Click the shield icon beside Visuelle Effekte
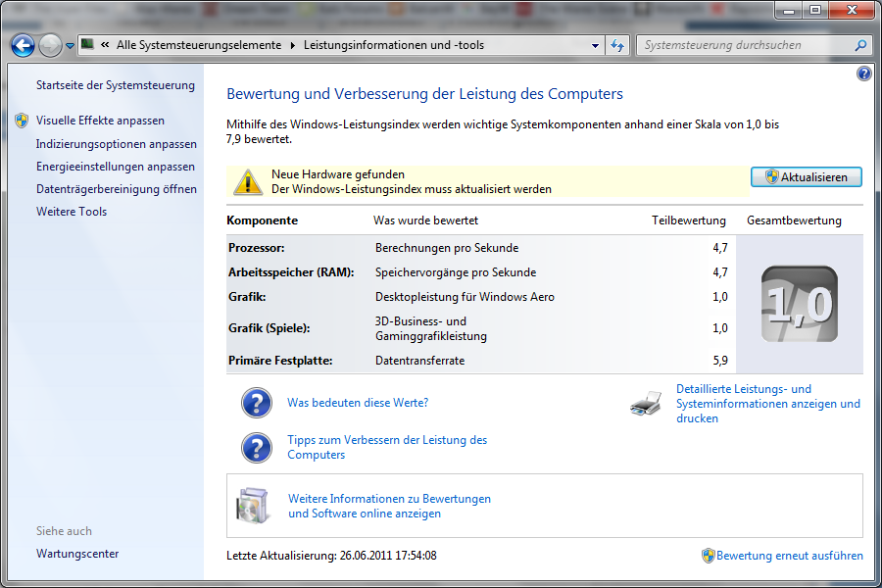 pos(22,121)
